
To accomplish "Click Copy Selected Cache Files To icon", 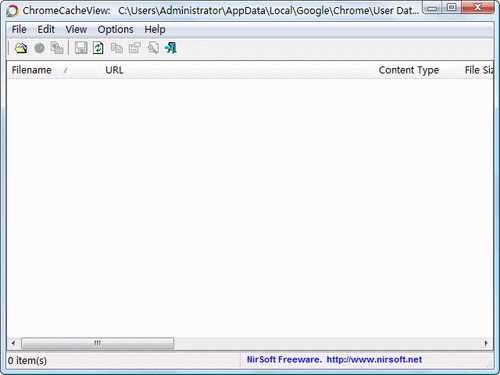I will pyautogui.click(x=57, y=48).
